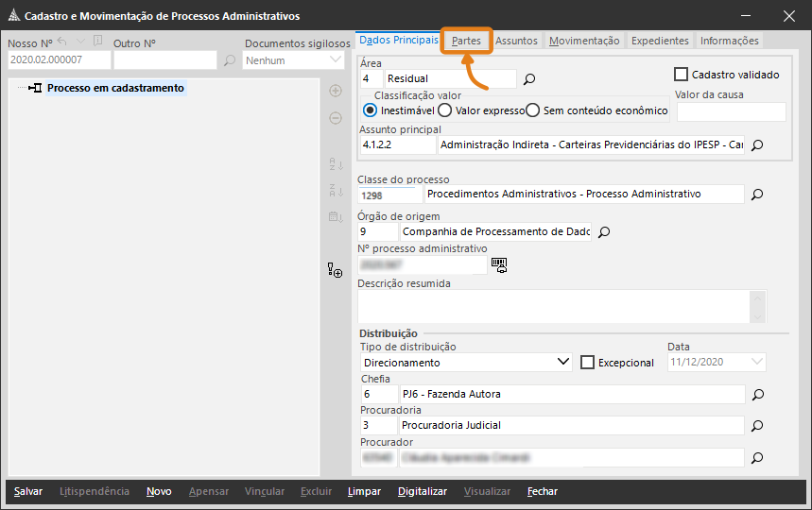
Task: Open the Procuradoria search lookup icon
Action: [756, 426]
